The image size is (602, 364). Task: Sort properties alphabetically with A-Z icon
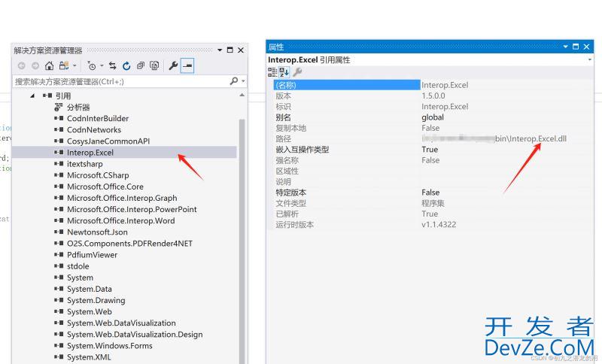click(x=284, y=72)
